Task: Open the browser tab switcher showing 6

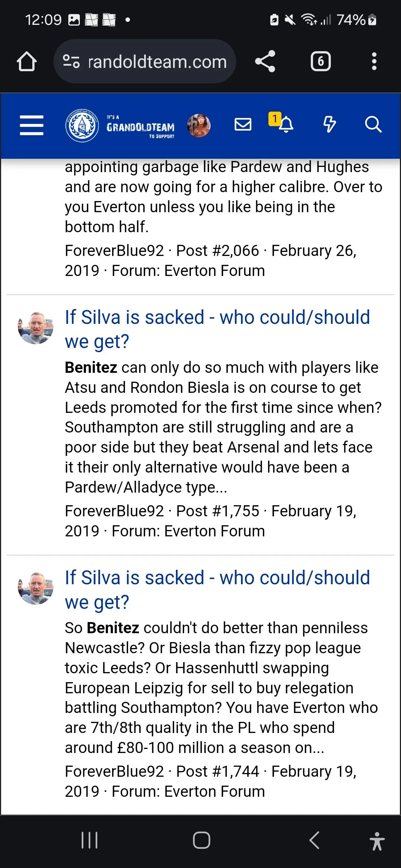Action: pos(320,62)
